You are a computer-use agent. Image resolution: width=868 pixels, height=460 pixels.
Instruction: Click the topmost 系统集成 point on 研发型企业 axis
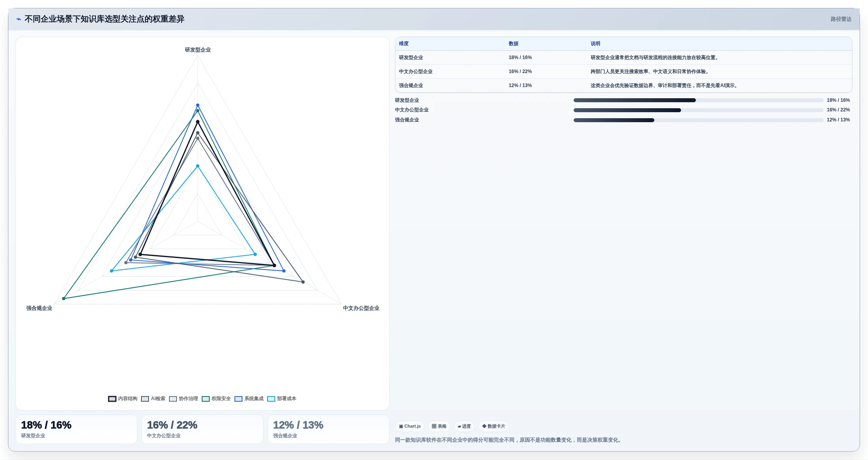198,105
